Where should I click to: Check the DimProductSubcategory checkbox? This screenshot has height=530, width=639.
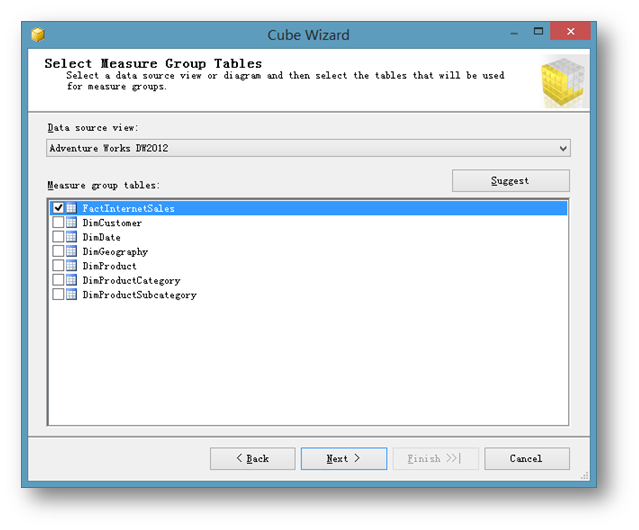(58, 294)
